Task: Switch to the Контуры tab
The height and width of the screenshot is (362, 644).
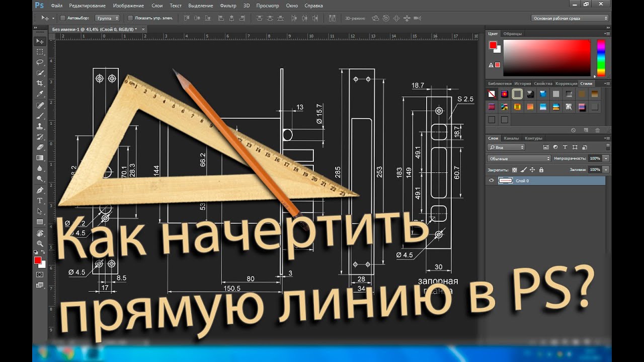Action: point(533,138)
